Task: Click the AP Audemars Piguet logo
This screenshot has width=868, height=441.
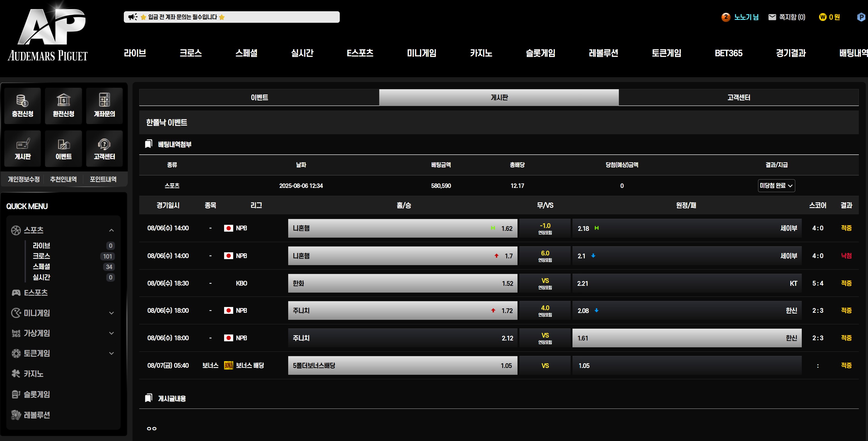Action: coord(48,33)
